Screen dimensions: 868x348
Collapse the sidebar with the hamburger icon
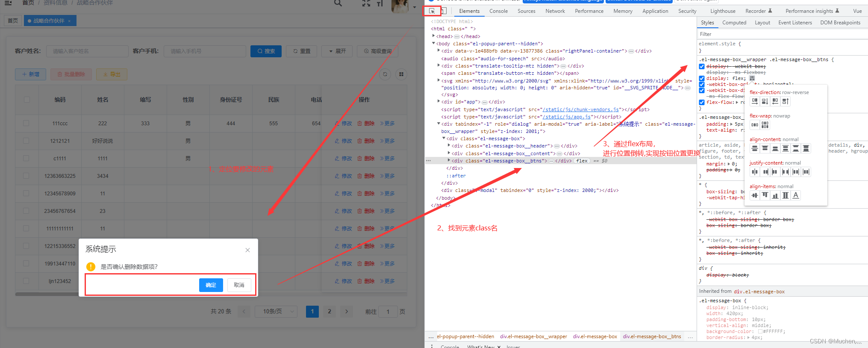point(8,3)
